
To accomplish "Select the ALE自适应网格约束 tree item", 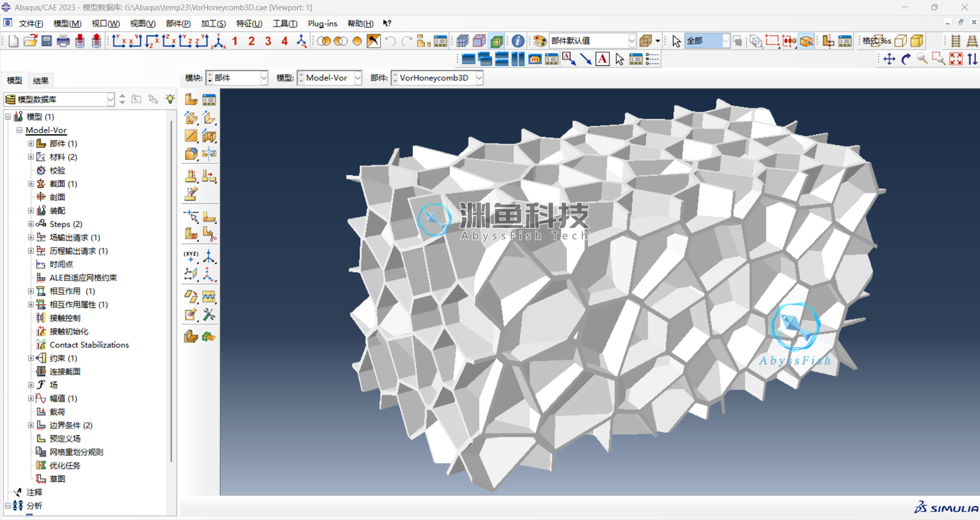I will click(x=83, y=278).
